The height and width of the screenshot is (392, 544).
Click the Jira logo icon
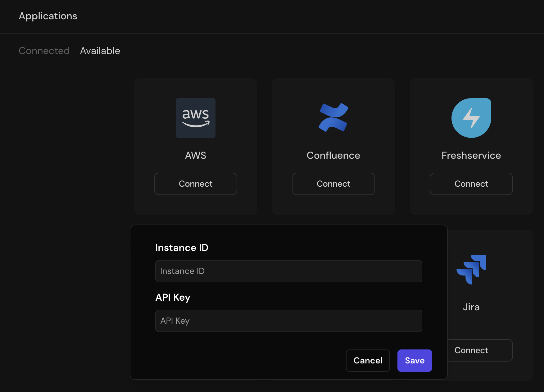pos(471,270)
